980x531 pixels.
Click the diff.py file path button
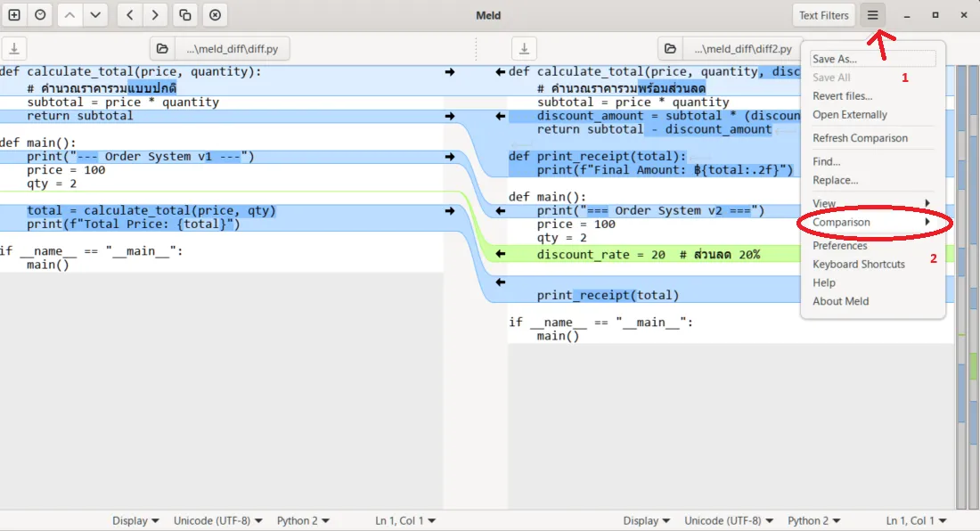click(x=232, y=48)
